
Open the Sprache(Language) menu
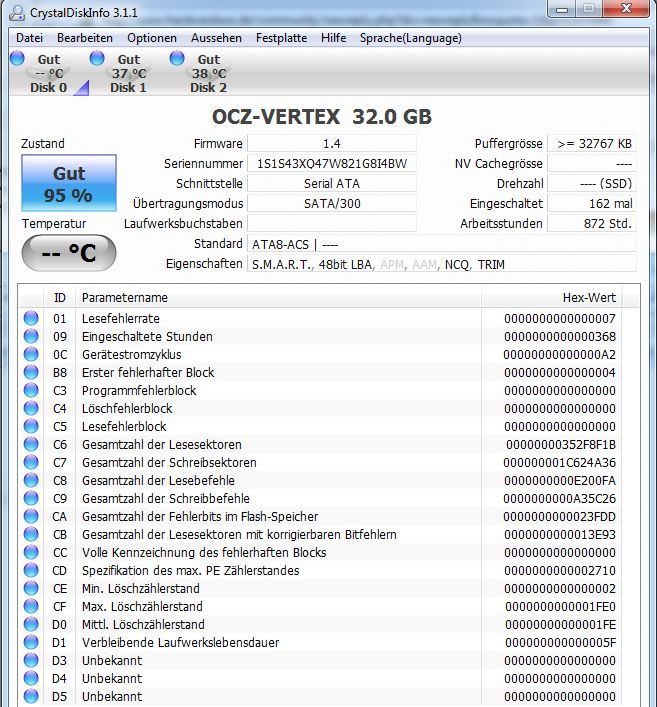pos(411,38)
